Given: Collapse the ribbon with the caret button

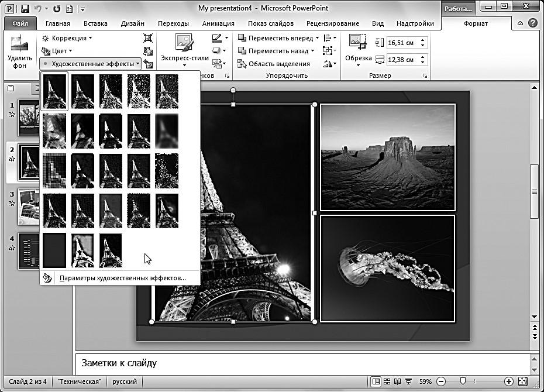Looking at the screenshot, I should (x=520, y=23).
